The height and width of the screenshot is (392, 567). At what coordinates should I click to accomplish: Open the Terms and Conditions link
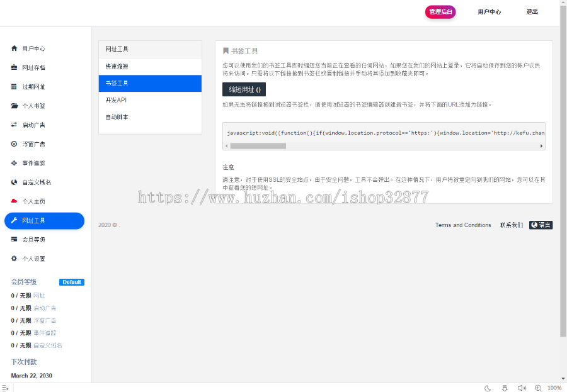[x=463, y=225]
